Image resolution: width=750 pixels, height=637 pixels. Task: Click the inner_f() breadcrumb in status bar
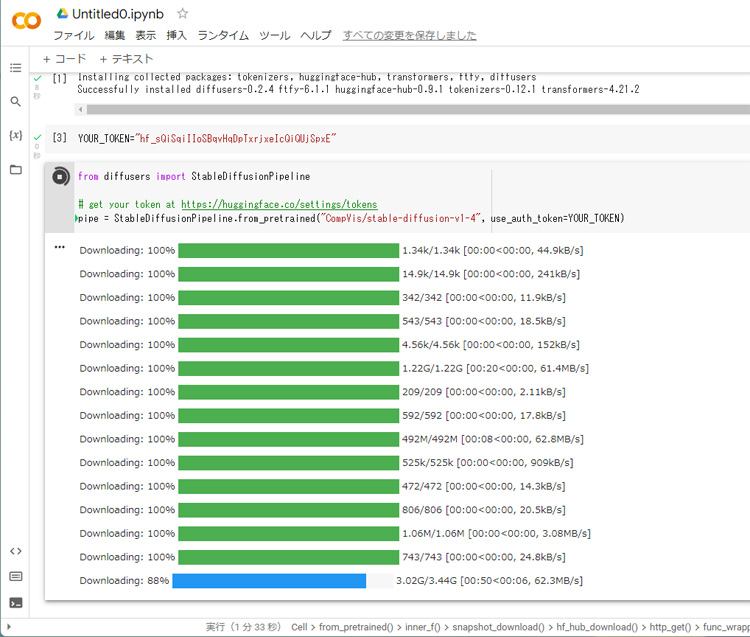pos(423,627)
